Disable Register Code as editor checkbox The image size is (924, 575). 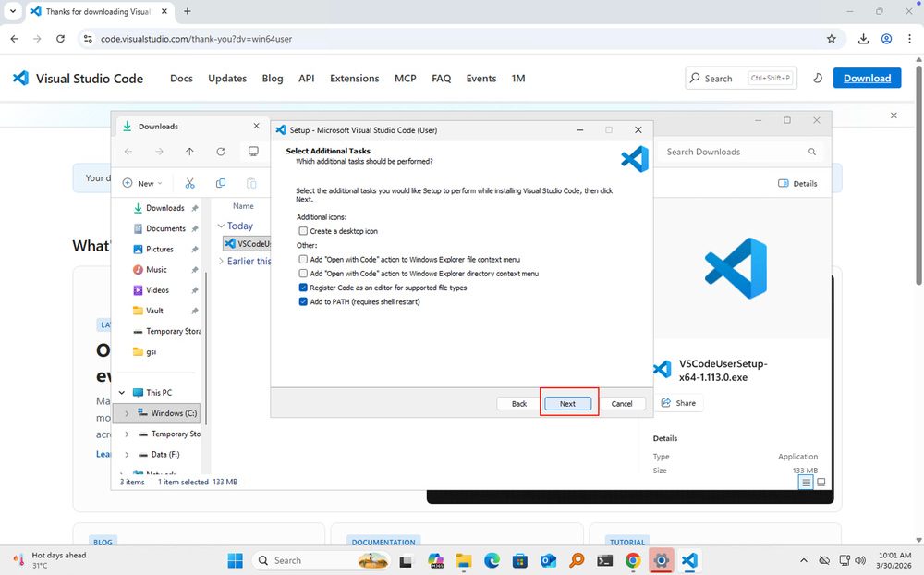point(303,287)
